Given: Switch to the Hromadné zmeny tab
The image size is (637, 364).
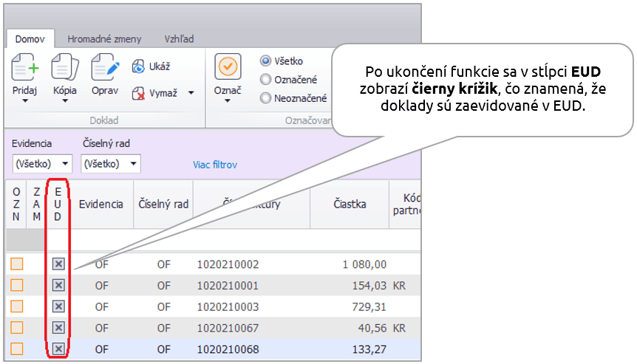Looking at the screenshot, I should click(104, 39).
